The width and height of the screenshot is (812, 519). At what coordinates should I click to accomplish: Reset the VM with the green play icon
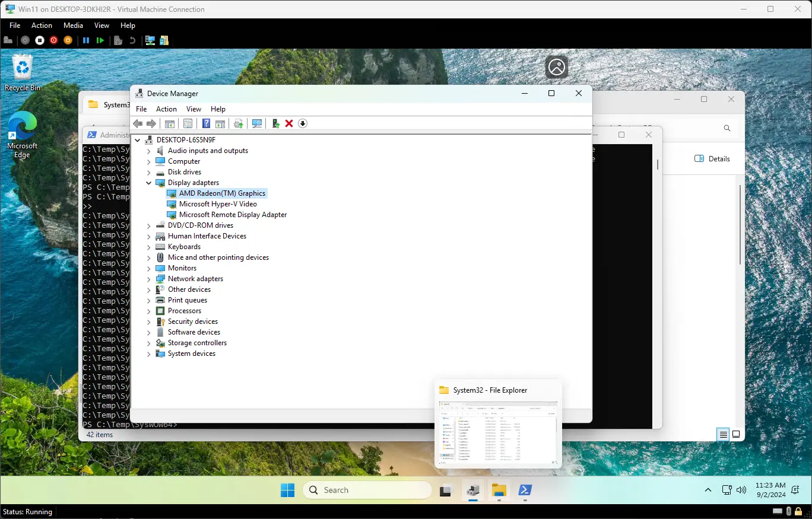pyautogui.click(x=100, y=40)
